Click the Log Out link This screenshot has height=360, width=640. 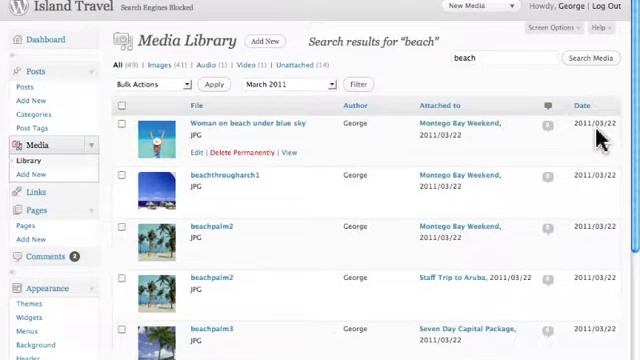607,6
